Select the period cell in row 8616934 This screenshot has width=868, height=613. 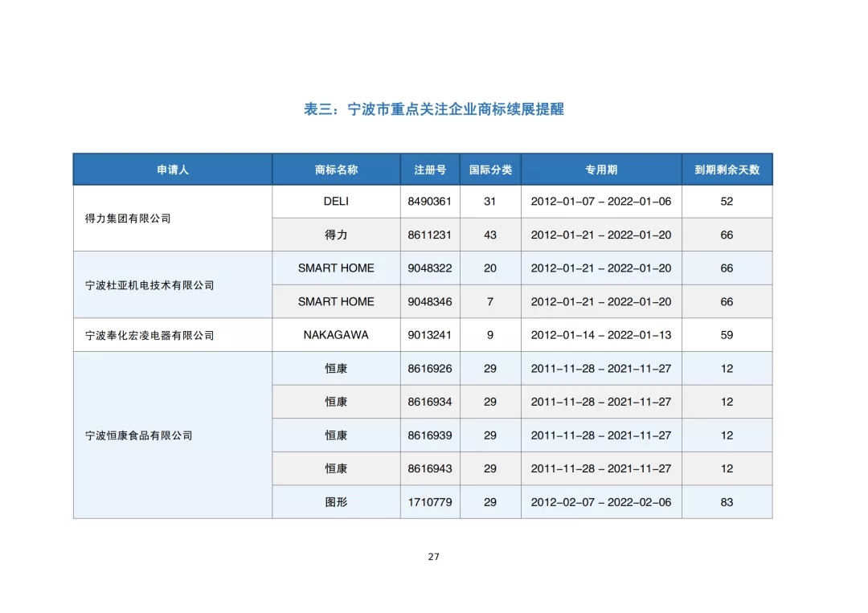[x=601, y=402]
